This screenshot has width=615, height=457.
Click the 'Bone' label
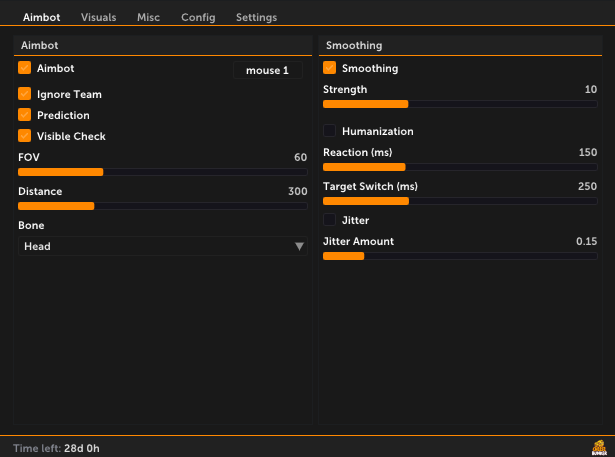pos(31,226)
